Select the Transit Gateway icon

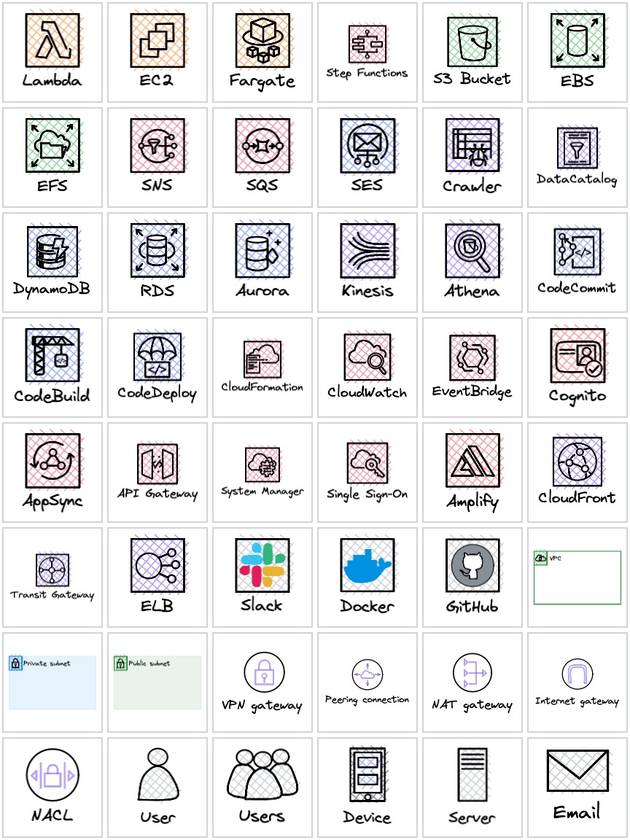click(52, 570)
